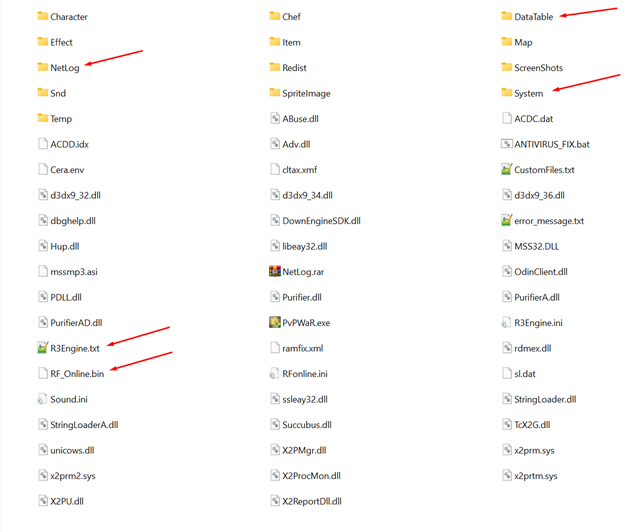Screen dimensions: 633x532
Task: Select the Character folder
Action: click(x=63, y=17)
